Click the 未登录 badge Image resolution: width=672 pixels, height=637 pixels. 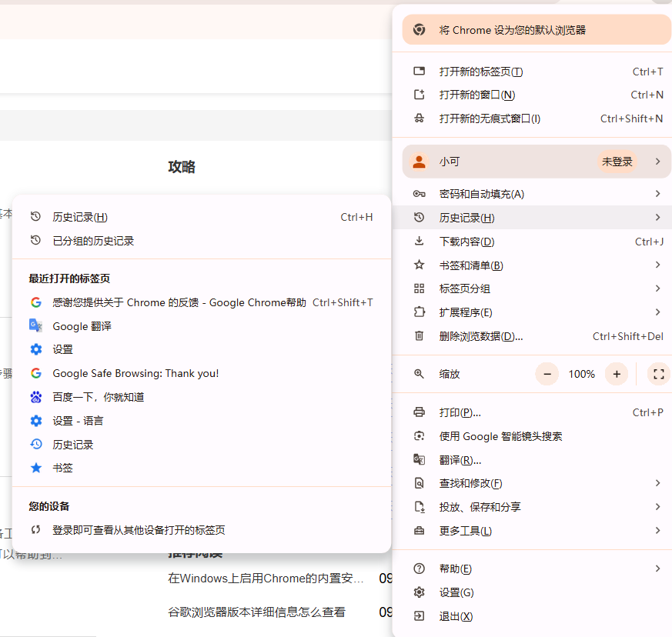(x=617, y=162)
